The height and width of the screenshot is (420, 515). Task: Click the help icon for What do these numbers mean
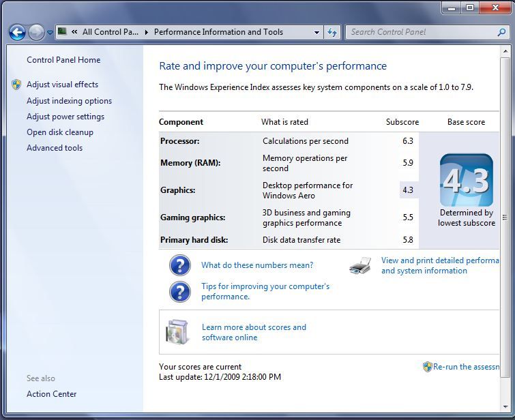[180, 265]
